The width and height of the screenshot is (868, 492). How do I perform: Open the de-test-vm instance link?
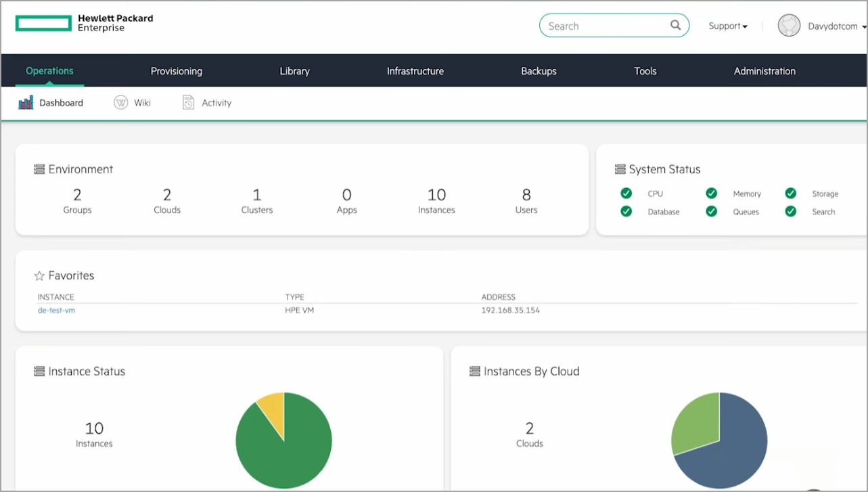[56, 311]
